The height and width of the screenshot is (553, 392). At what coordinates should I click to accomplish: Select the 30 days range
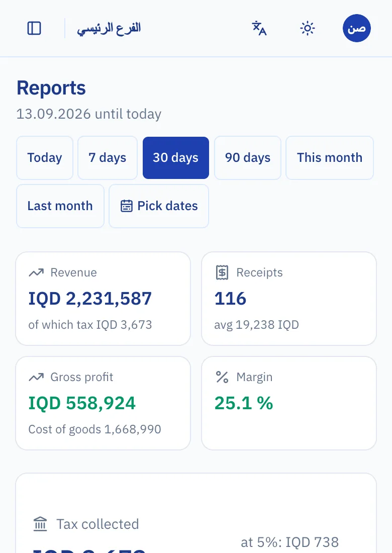click(175, 158)
